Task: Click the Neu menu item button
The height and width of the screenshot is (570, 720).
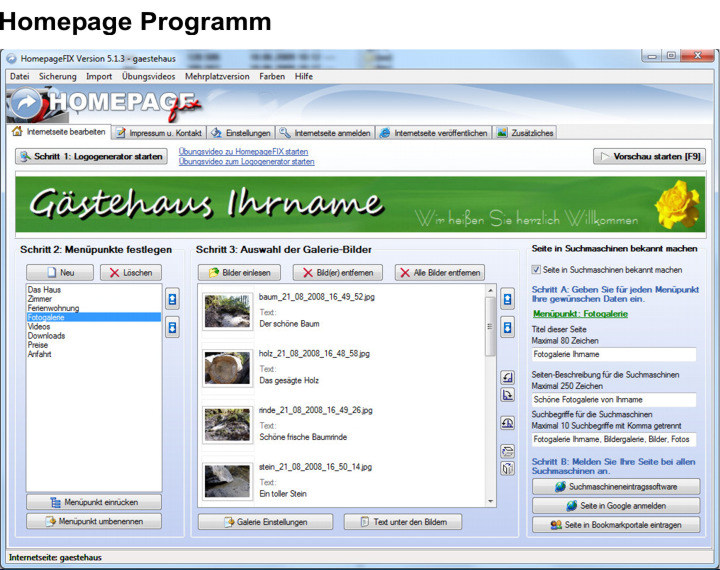Action: 60,272
